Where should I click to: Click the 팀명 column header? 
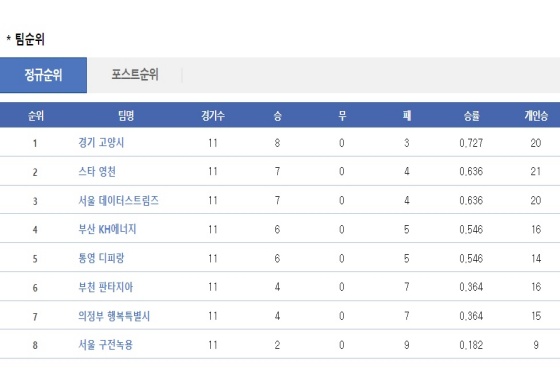(126, 116)
